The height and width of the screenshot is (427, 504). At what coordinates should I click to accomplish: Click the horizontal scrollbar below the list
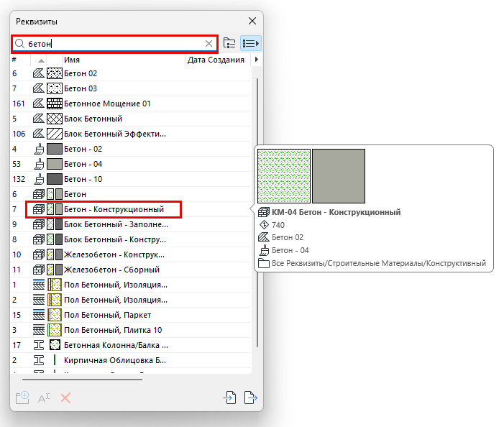click(82, 380)
